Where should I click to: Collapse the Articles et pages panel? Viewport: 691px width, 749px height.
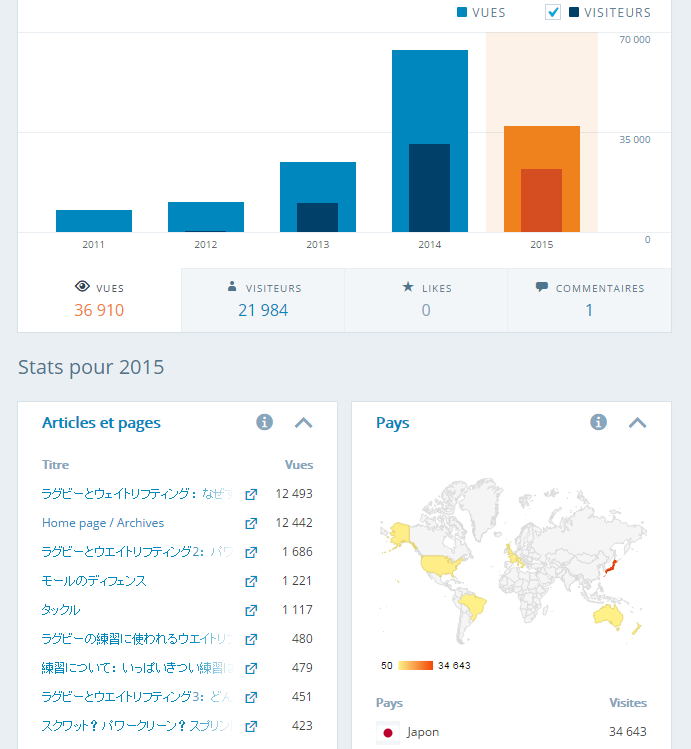tap(304, 422)
